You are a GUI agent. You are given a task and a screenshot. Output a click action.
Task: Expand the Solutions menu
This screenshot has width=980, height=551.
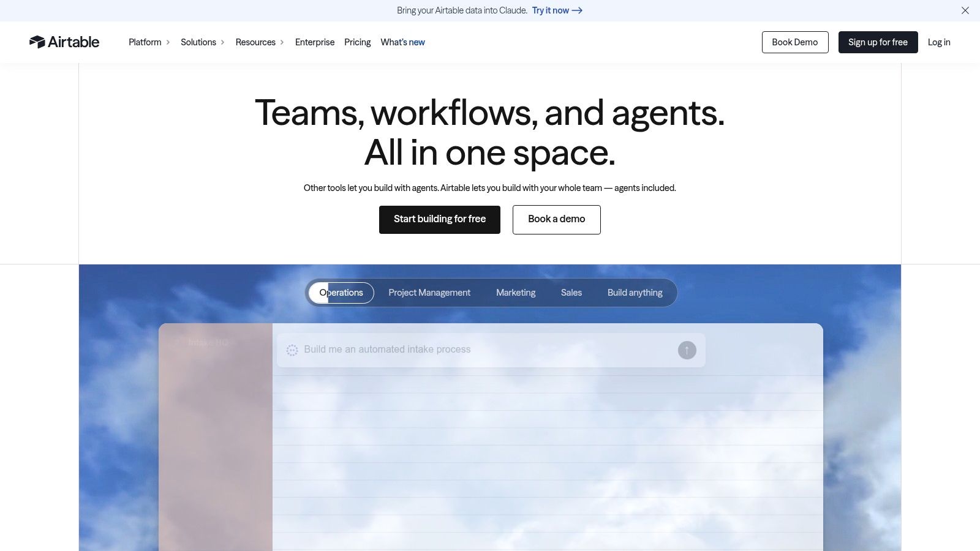tap(203, 42)
